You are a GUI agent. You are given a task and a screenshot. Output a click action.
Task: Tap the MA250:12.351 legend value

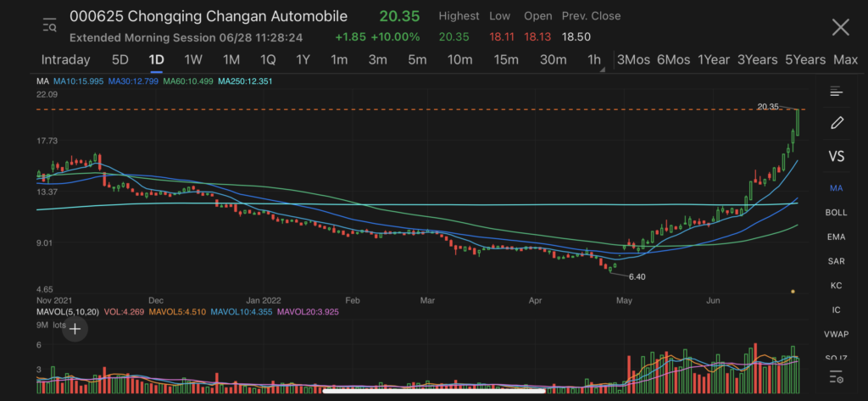coord(245,81)
